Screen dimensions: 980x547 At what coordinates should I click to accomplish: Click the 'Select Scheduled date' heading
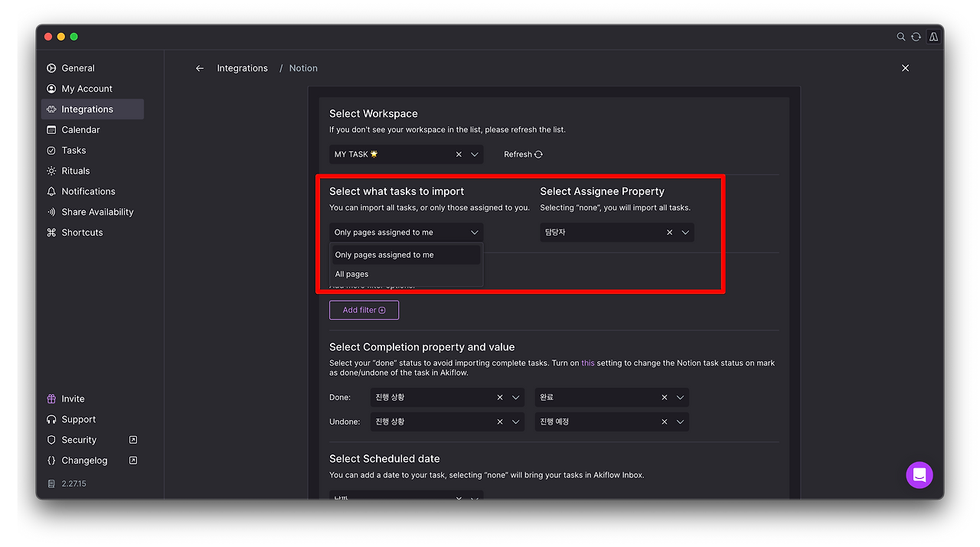384,459
